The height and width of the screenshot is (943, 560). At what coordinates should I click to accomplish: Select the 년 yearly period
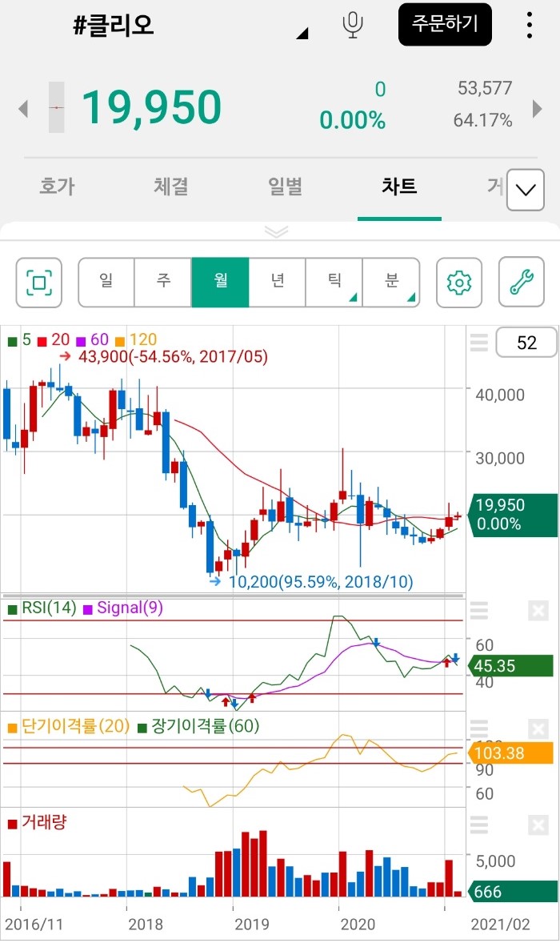(278, 283)
